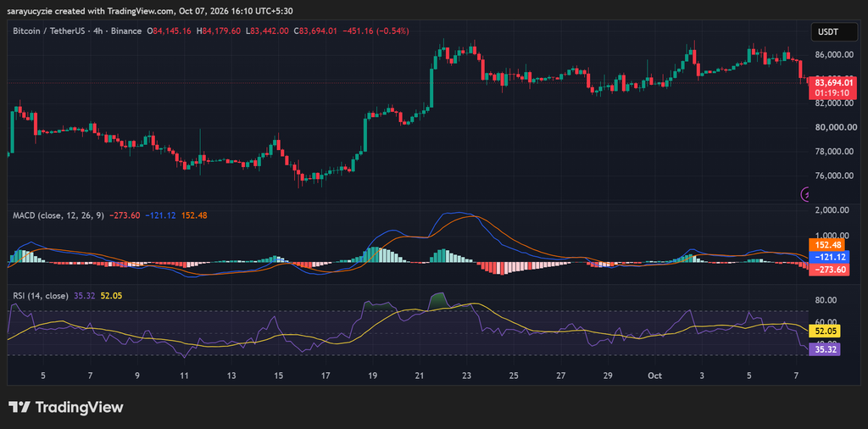
Task: Click the MACD (close, 12, 26, 9) legend
Action: [58, 215]
